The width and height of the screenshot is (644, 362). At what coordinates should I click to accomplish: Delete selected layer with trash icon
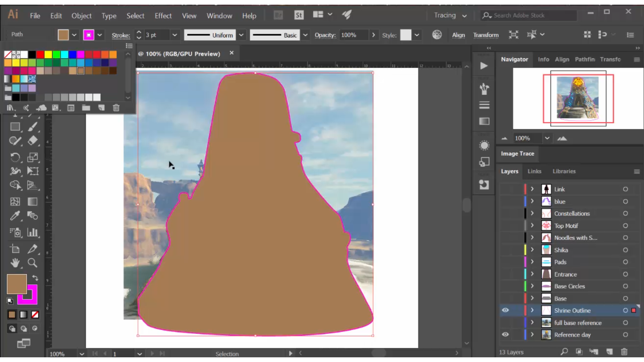tap(624, 352)
